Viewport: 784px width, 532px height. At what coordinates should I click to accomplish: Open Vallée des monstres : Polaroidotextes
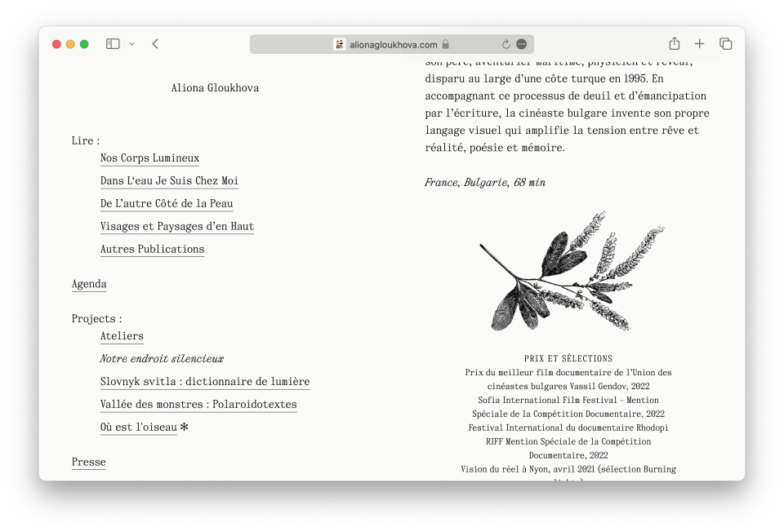(198, 405)
